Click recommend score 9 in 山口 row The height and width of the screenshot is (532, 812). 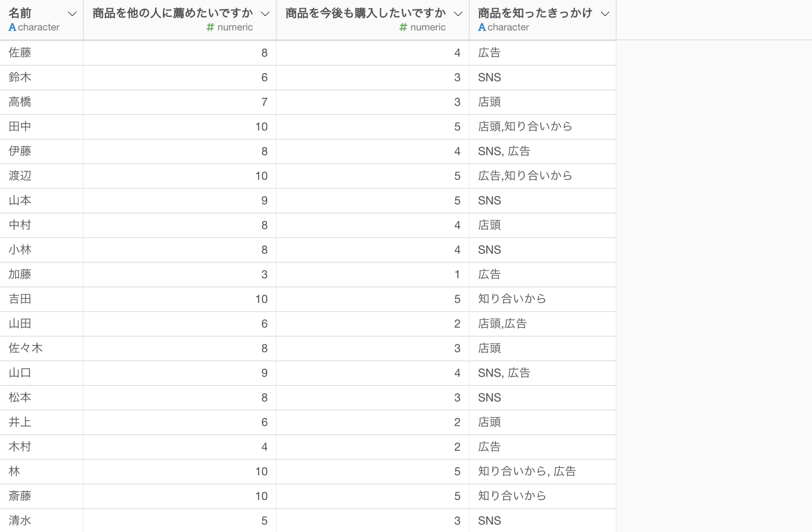(264, 373)
